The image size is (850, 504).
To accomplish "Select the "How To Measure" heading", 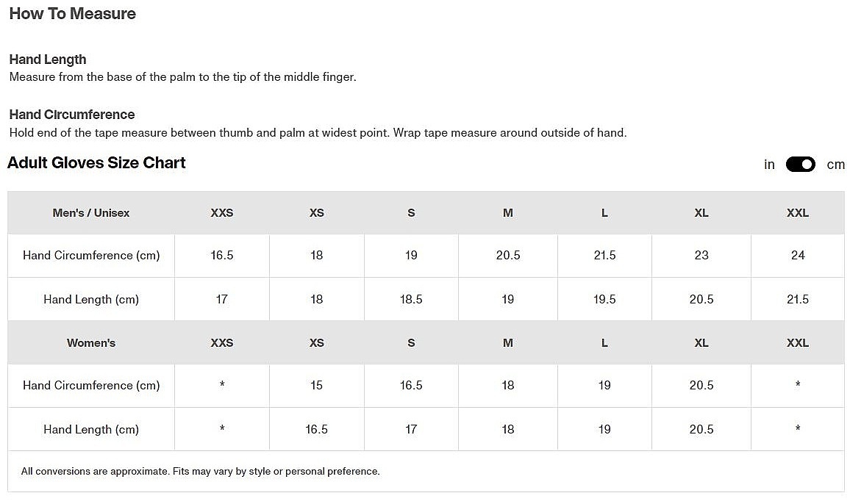I will (73, 14).
